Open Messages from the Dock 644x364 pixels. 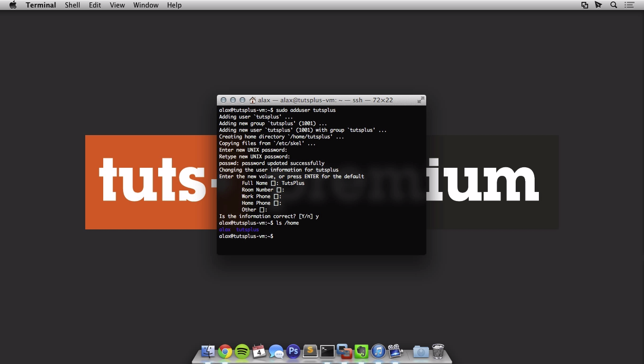(276, 351)
